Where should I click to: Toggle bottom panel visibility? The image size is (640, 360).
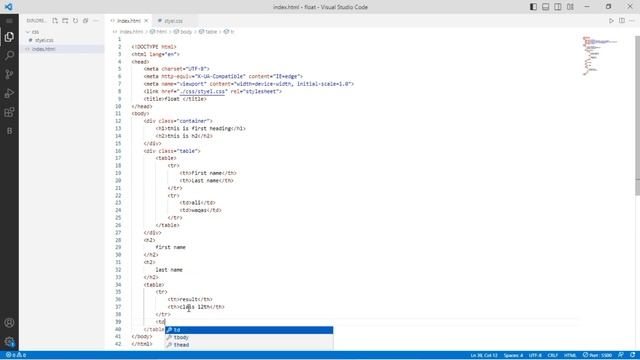click(x=545, y=7)
